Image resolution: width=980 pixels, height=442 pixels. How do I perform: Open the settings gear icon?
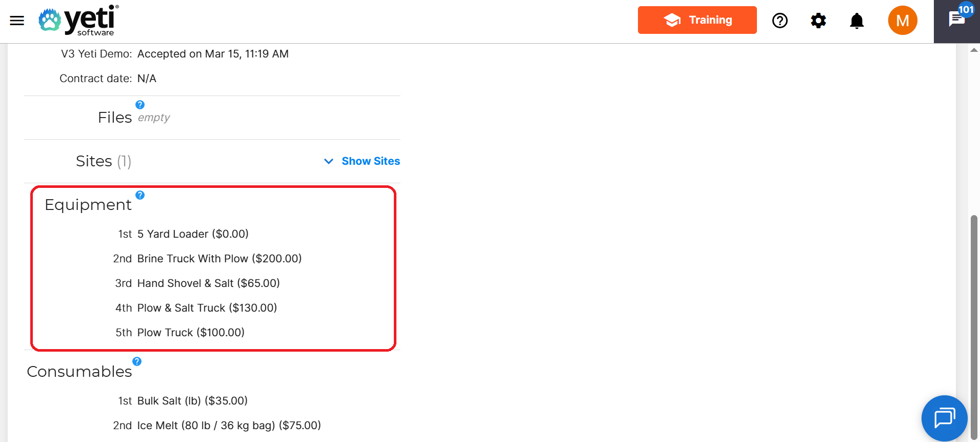point(818,21)
